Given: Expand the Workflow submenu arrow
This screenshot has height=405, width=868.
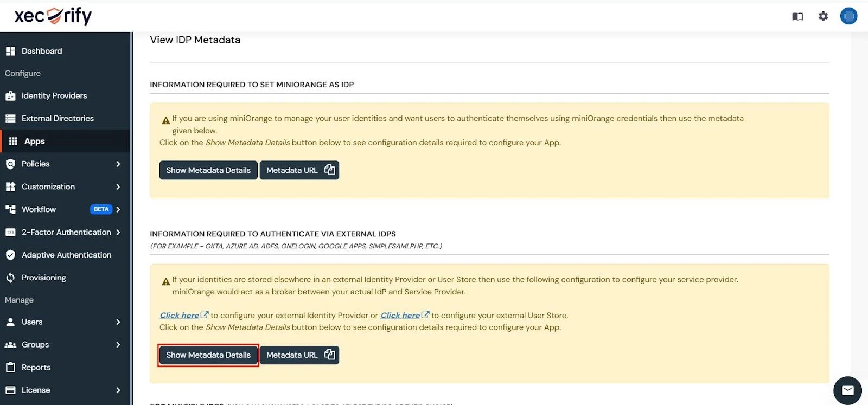Looking at the screenshot, I should pyautogui.click(x=118, y=209).
